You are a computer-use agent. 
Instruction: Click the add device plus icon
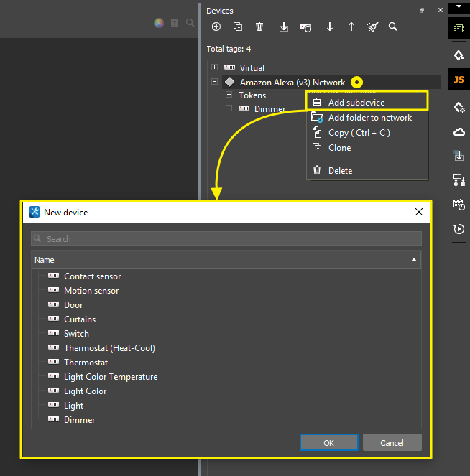click(x=216, y=27)
